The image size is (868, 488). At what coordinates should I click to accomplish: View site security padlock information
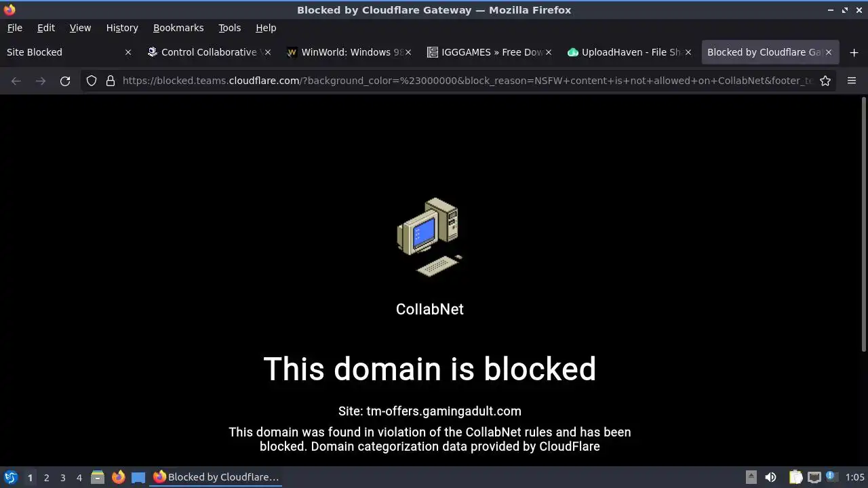click(111, 81)
